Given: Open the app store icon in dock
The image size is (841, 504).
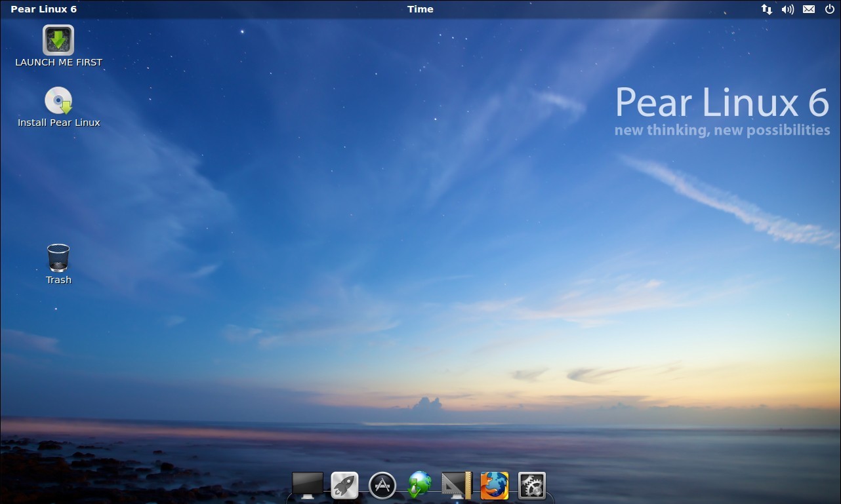Looking at the screenshot, I should (382, 486).
